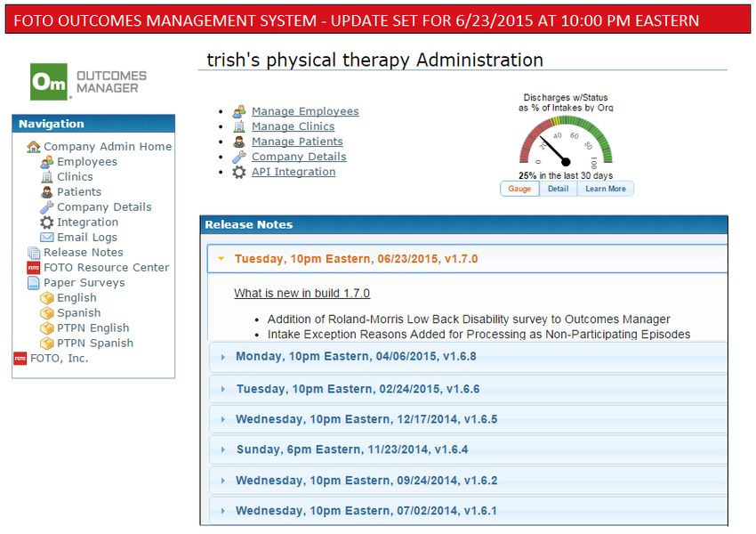Click the building icon beside Clinics in navigation
The image size is (756, 534).
47,177
